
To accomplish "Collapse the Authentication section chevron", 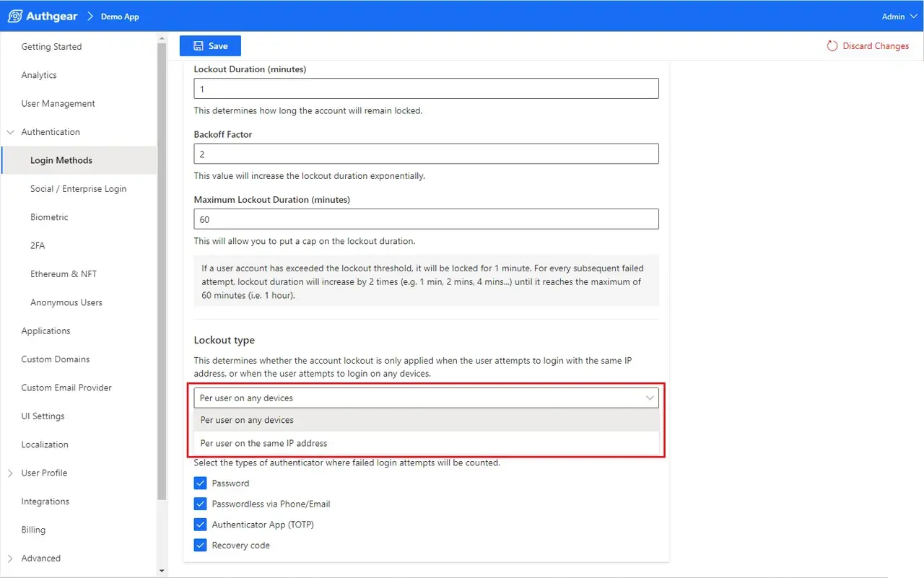I will pos(10,132).
